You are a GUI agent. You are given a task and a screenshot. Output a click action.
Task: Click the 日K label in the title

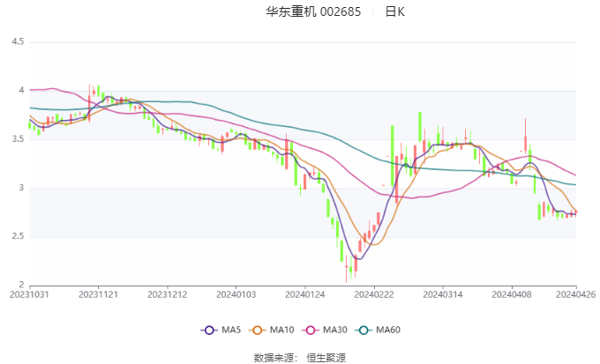394,11
